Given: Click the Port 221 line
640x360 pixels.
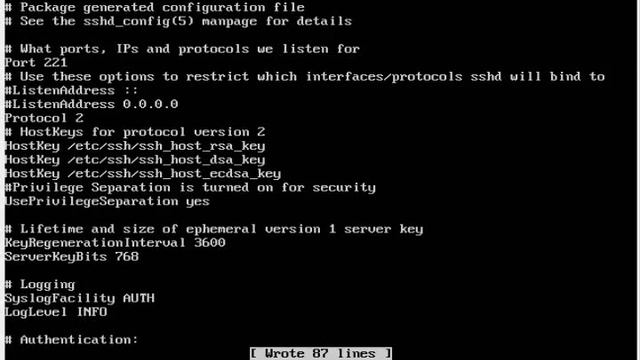Looking at the screenshot, I should click(36, 62).
